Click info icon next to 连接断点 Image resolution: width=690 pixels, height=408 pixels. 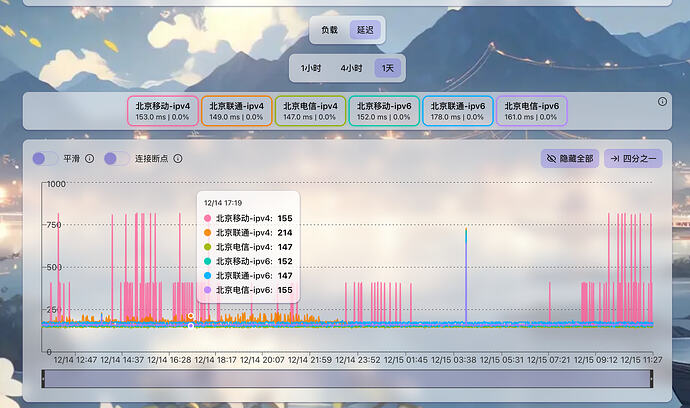click(178, 158)
